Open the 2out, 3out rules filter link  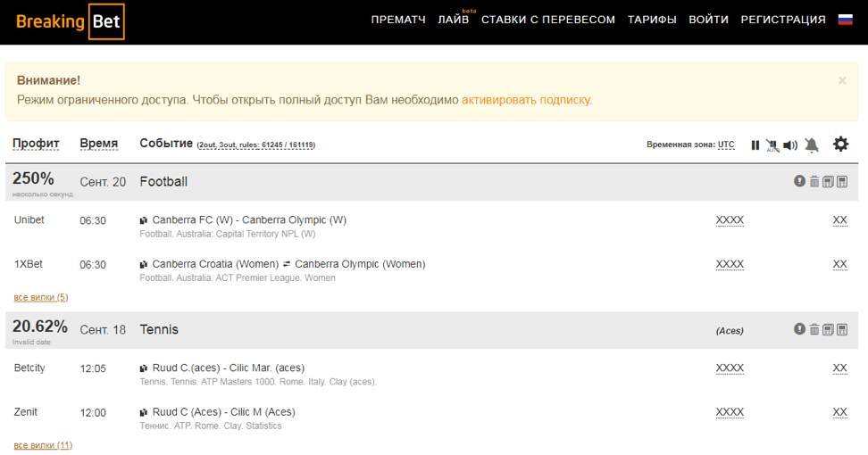click(x=256, y=145)
